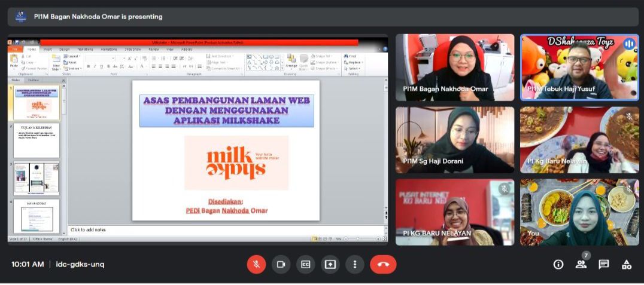This screenshot has width=644, height=285.
Task: Click Convert to SmartArt
Action: [223, 69]
